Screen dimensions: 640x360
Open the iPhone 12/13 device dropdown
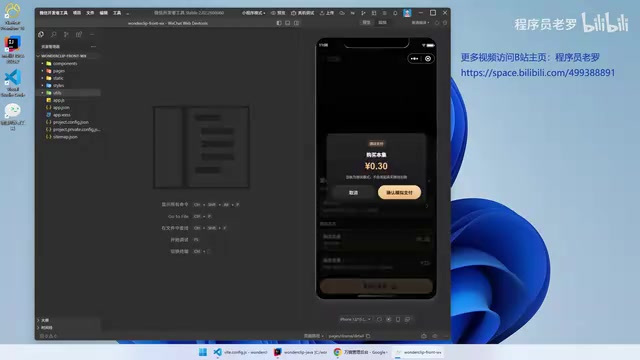pyautogui.click(x=355, y=319)
